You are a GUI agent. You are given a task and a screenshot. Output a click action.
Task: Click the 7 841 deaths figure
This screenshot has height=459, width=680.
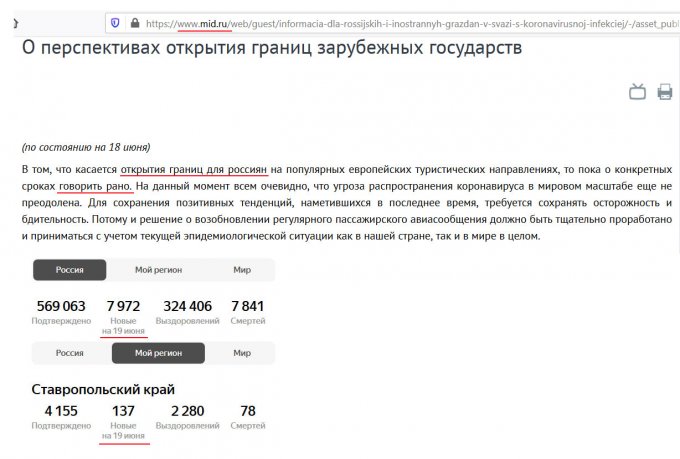click(247, 306)
